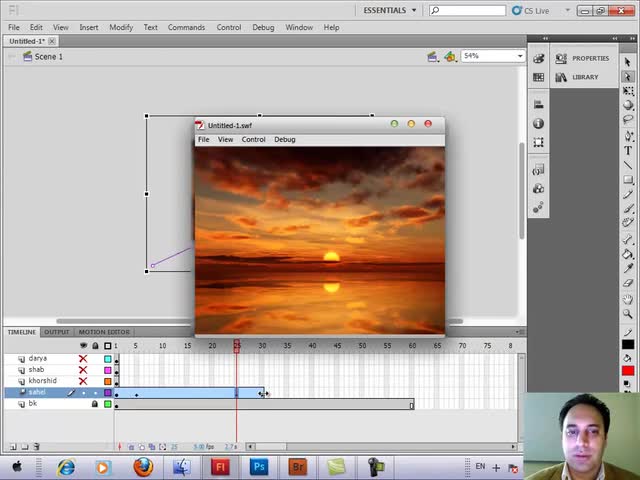
Task: Select the 3D Rotation tool
Action: point(628,105)
